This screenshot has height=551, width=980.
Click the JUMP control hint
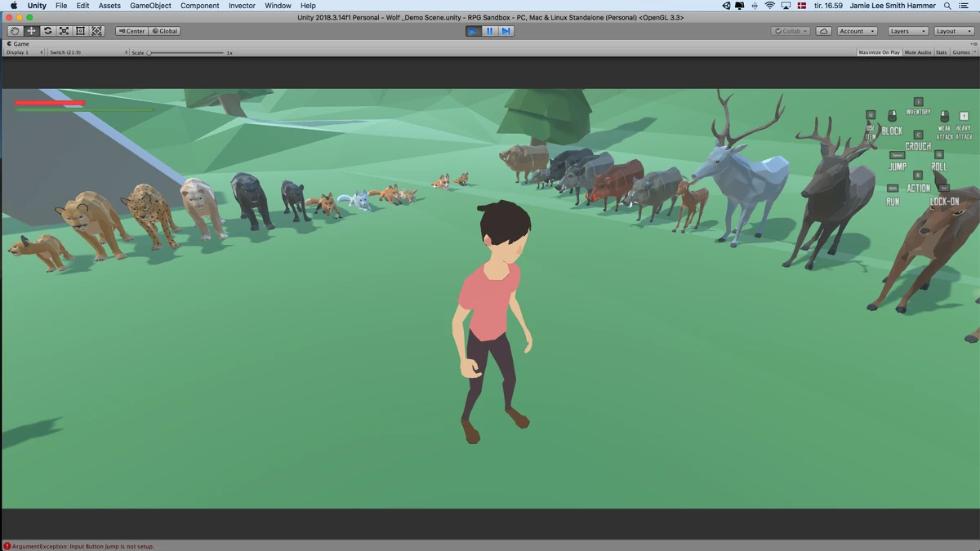click(x=897, y=162)
